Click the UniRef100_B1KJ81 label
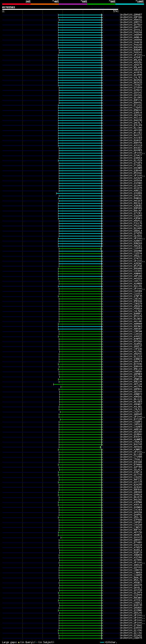 tap(131, 286)
